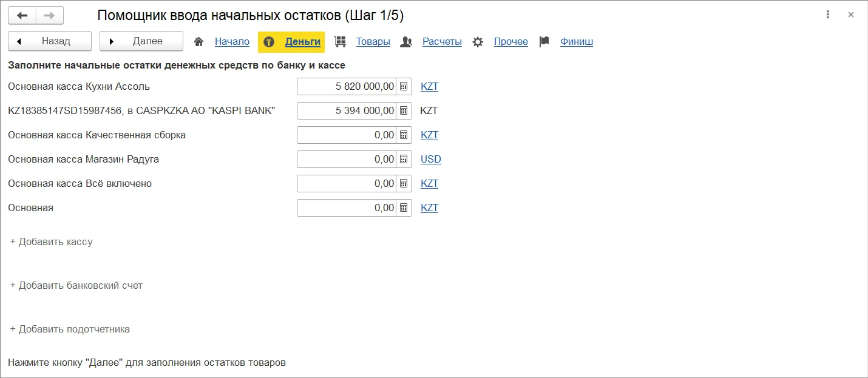Open the three-dot more options menu

tap(828, 15)
